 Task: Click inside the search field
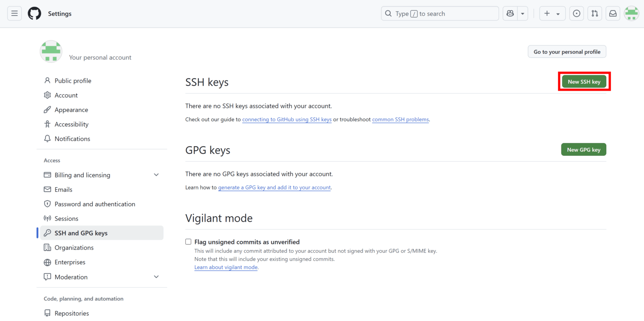pos(440,13)
